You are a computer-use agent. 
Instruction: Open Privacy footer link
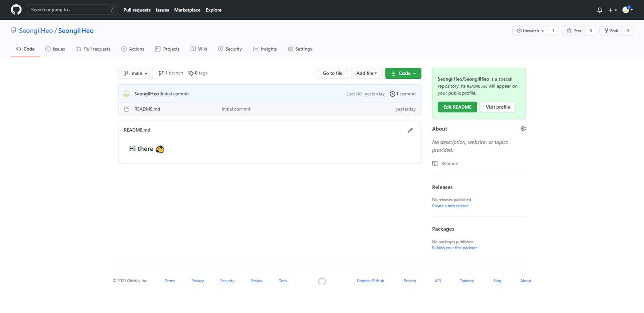click(198, 281)
